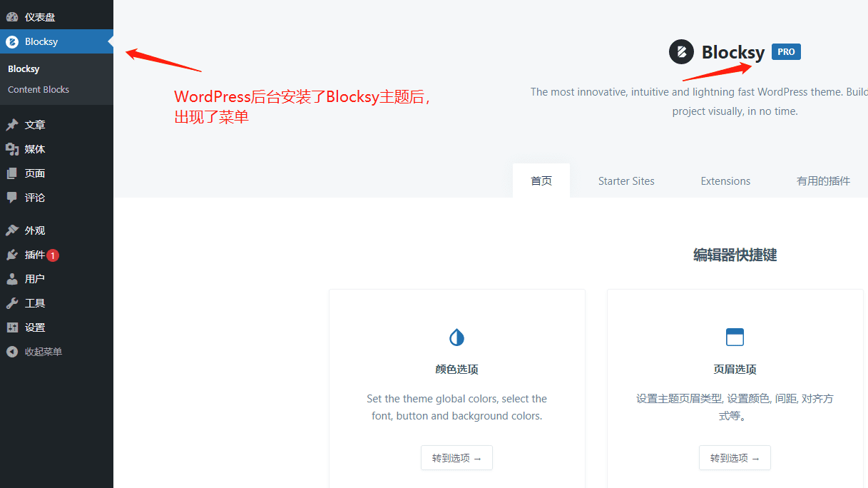Click 转到选项 under 颜色选项
The height and width of the screenshot is (488, 868).
(x=456, y=457)
